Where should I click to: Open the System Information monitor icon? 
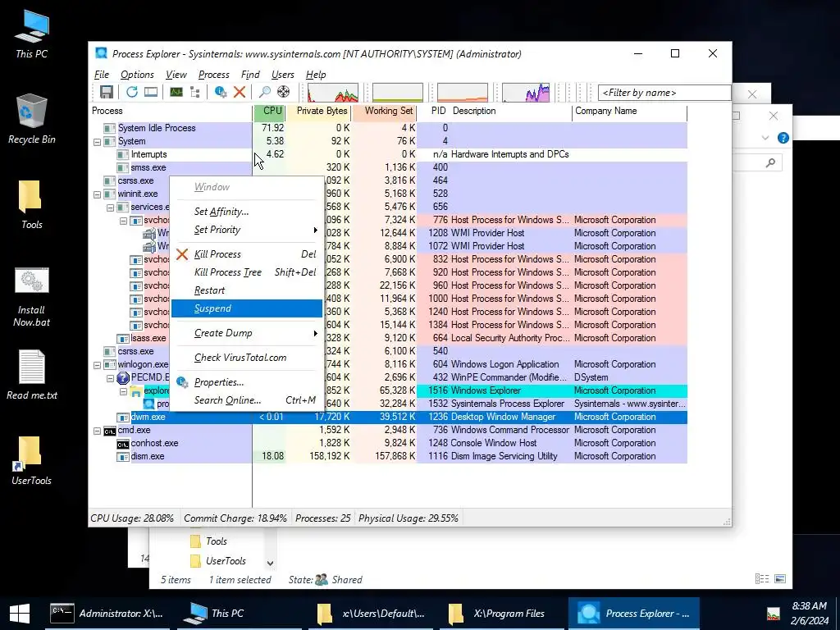pyautogui.click(x=176, y=92)
